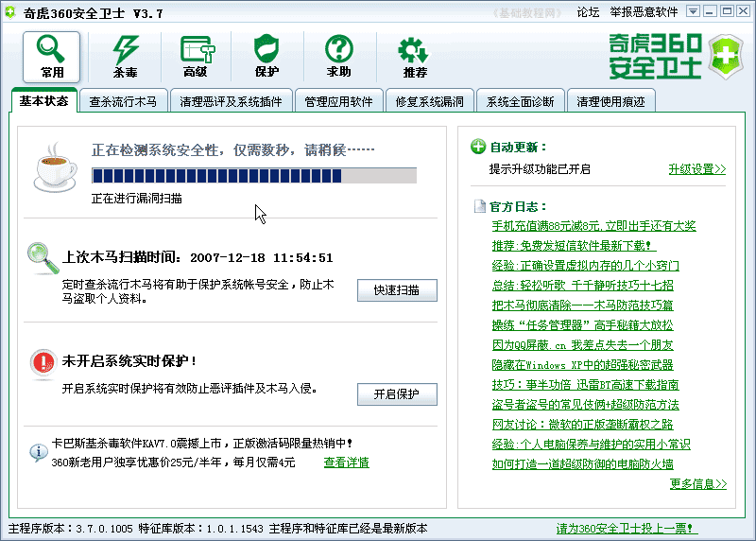Image resolution: width=756 pixels, height=541 pixels.
Task: Open log link 因为QQ屏蔽.cn 我差点失去一个朋友
Action: coord(582,345)
